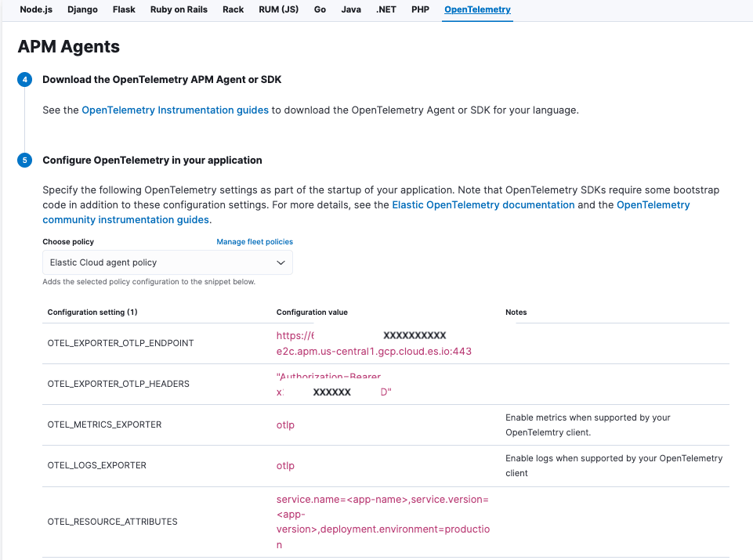Select the Go tab
Image resolution: width=753 pixels, height=560 pixels.
(x=319, y=10)
